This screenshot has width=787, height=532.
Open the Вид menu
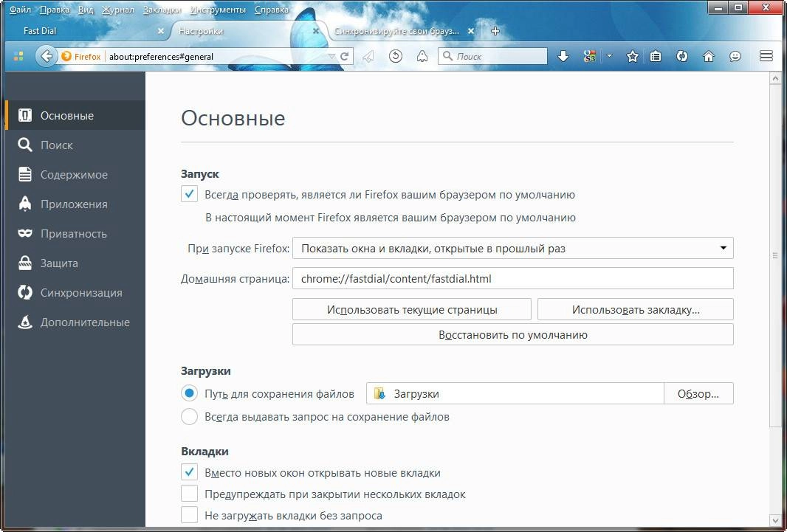[x=86, y=10]
